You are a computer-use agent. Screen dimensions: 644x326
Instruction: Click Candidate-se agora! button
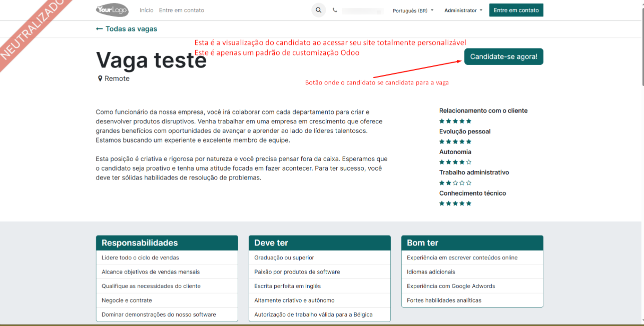(504, 56)
